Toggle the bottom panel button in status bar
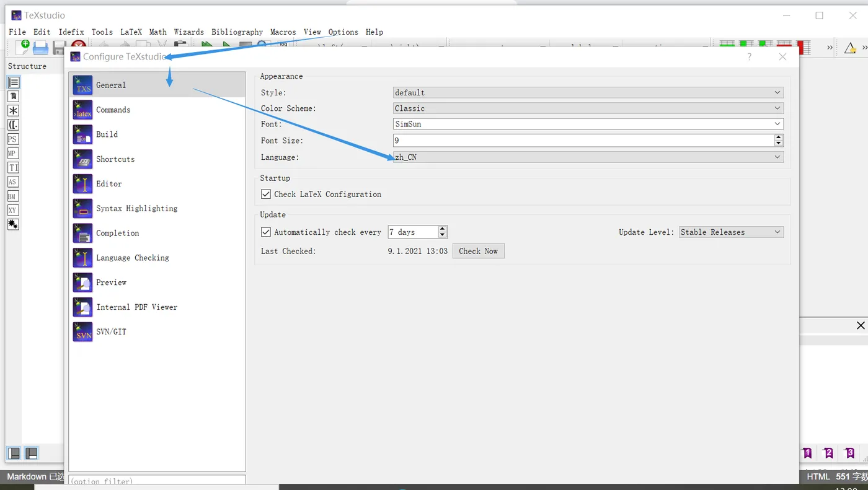This screenshot has width=868, height=490. tap(31, 453)
